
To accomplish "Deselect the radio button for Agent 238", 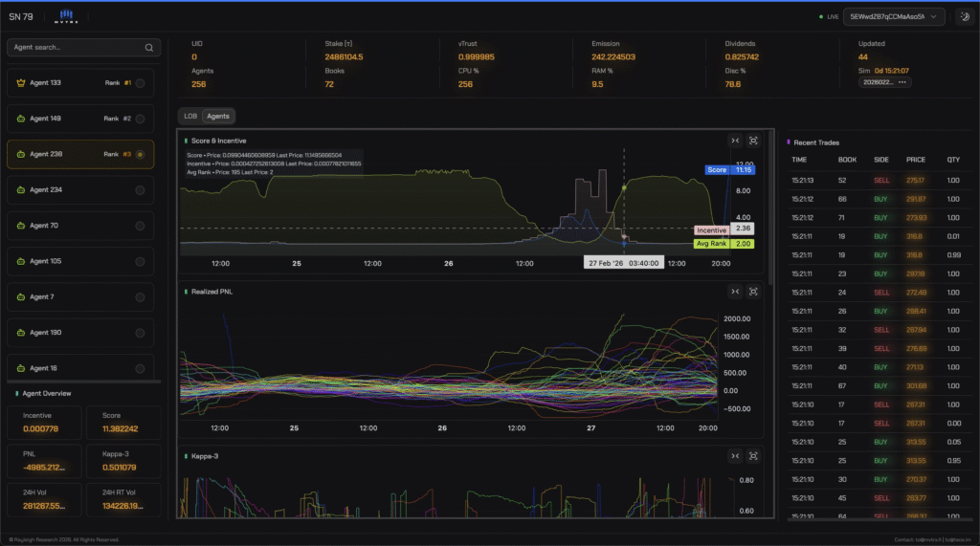I will [x=141, y=154].
